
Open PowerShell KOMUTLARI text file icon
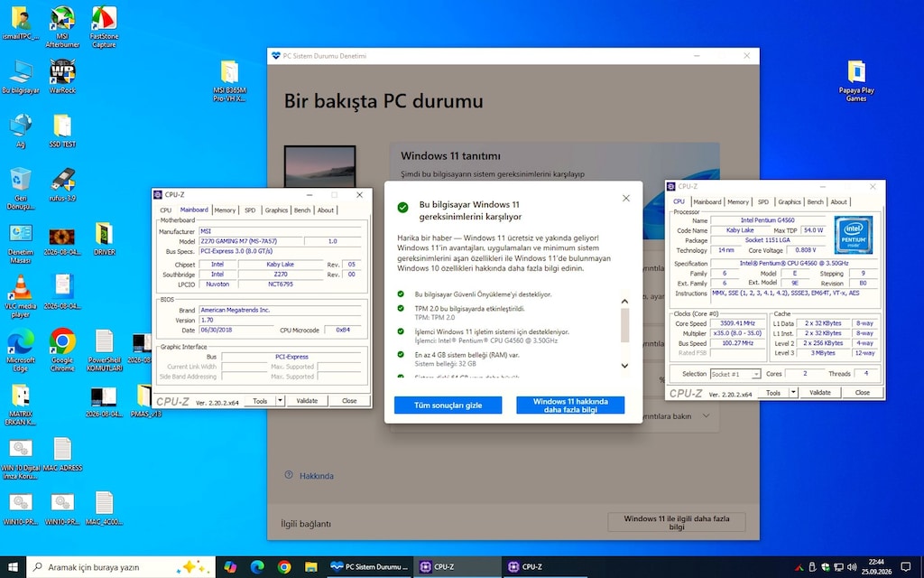[x=105, y=350]
